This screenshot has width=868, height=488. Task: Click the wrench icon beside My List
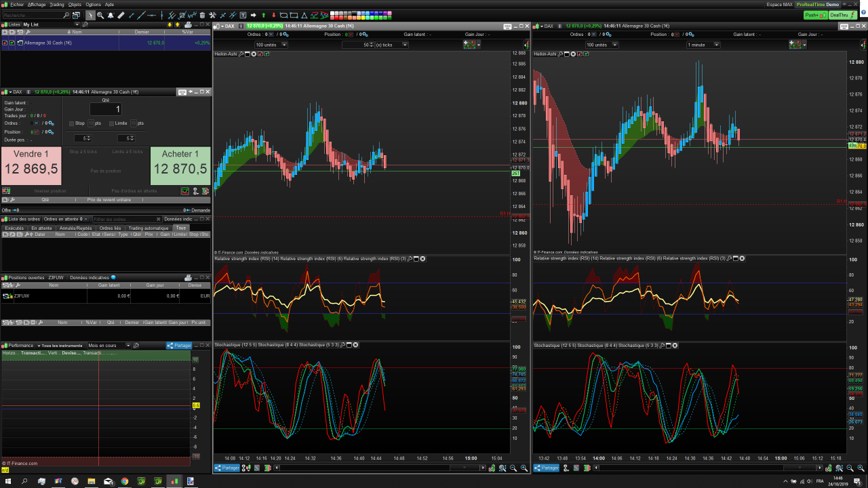click(85, 24)
